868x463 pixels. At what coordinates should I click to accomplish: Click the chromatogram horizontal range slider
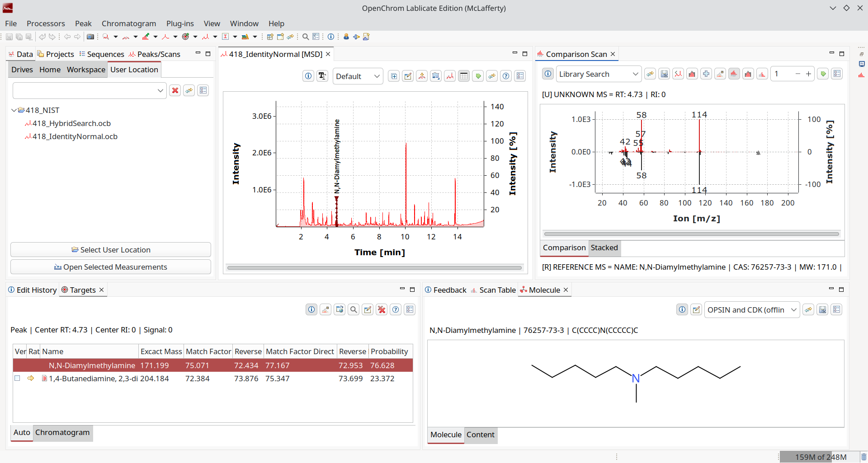pos(374,268)
